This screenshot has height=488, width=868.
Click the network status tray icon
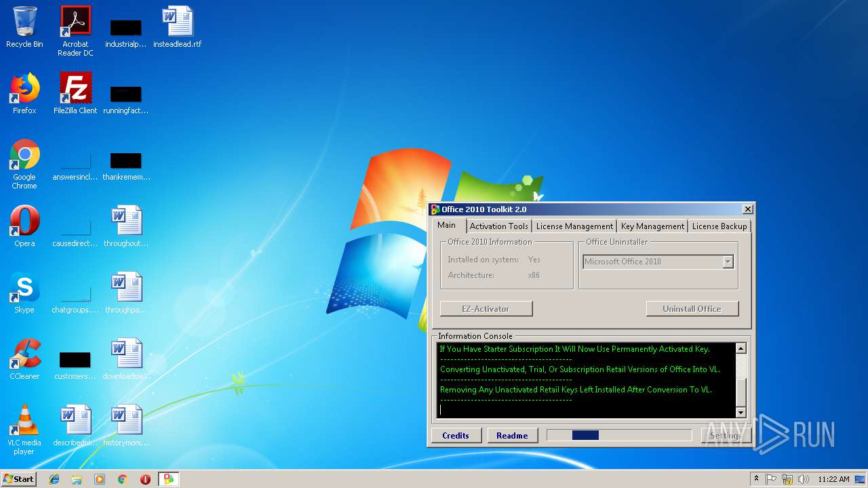787,479
